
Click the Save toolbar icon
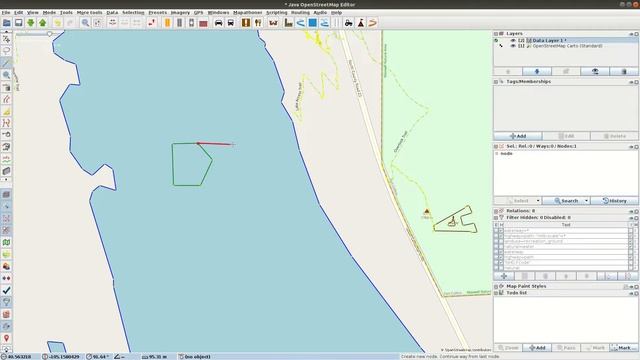[x=18, y=23]
